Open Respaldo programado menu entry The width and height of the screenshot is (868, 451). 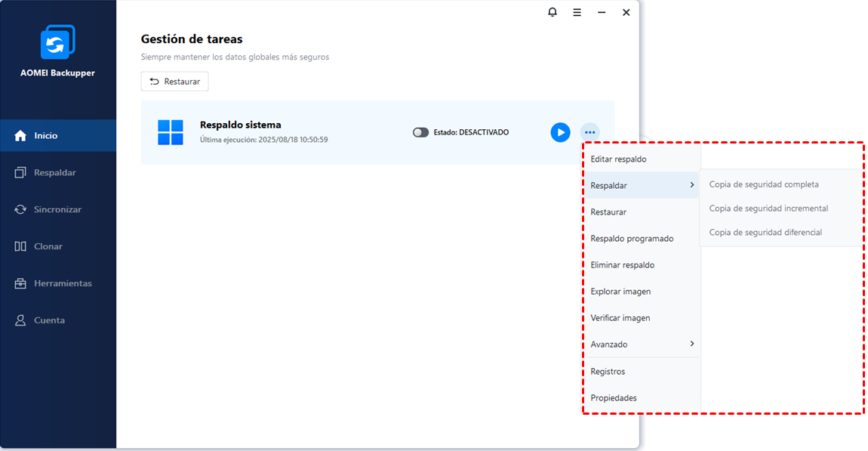pyautogui.click(x=632, y=239)
